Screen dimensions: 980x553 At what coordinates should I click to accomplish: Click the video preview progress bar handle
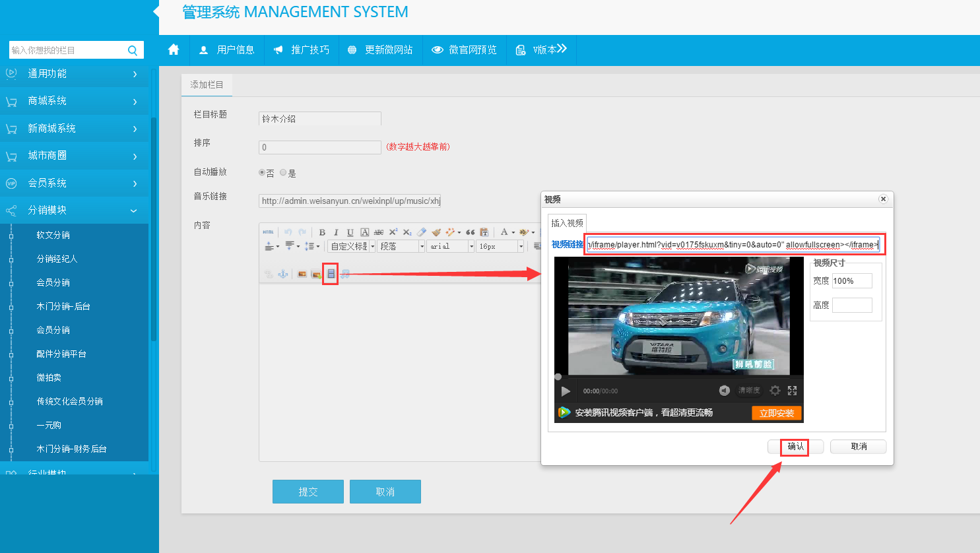[558, 377]
